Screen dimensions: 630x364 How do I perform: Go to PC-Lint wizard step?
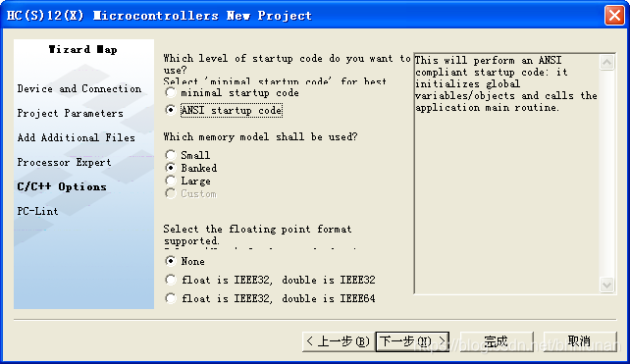click(37, 211)
